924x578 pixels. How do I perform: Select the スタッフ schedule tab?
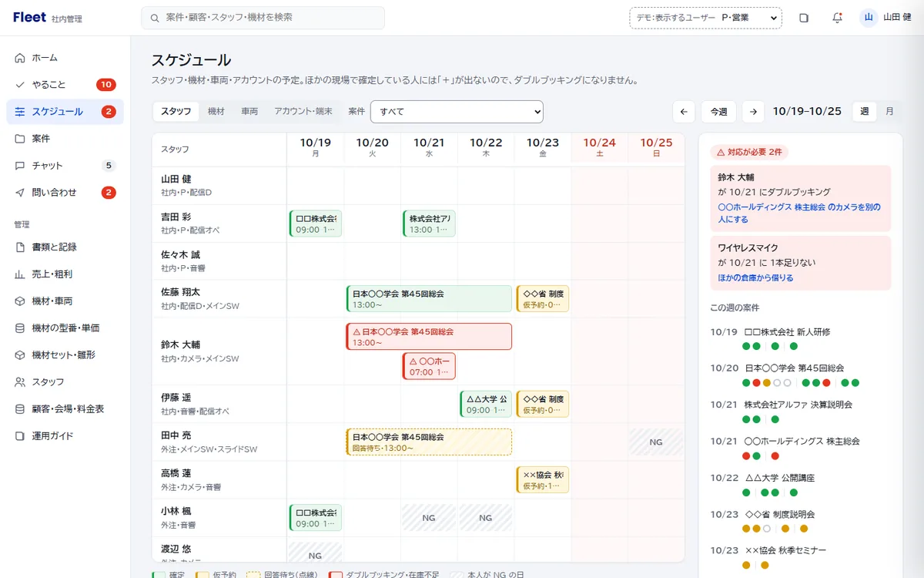tap(176, 112)
